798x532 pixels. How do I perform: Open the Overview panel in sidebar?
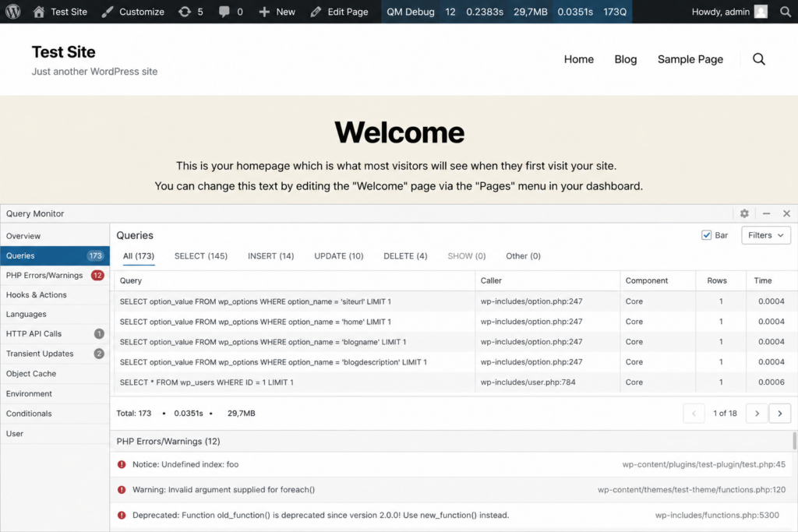55,236
